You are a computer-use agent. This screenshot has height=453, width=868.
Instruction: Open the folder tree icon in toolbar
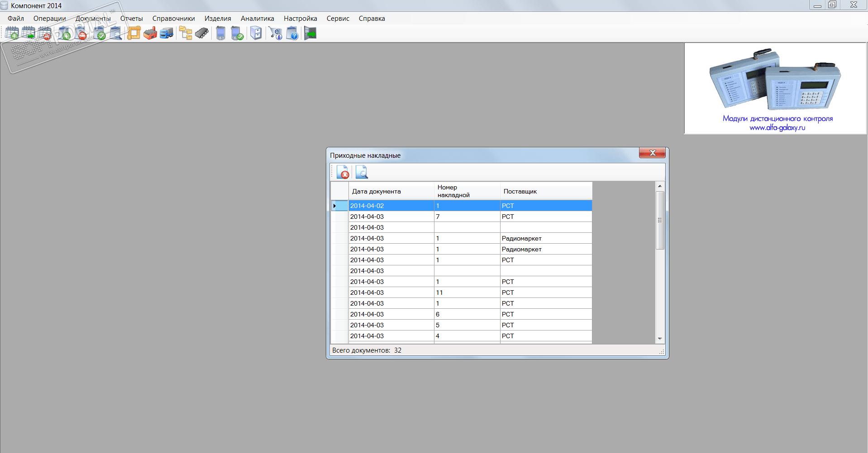[186, 33]
